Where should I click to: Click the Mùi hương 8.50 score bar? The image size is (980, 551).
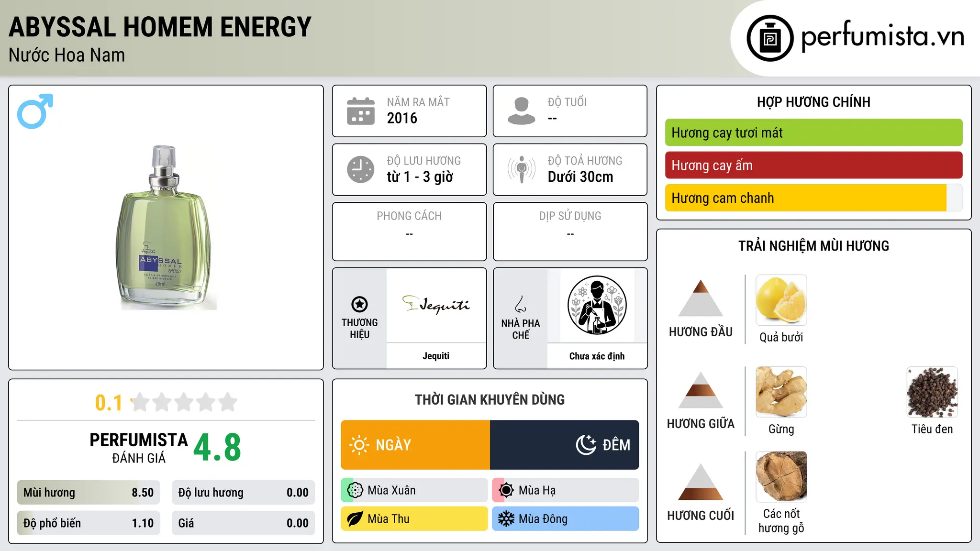tap(89, 493)
